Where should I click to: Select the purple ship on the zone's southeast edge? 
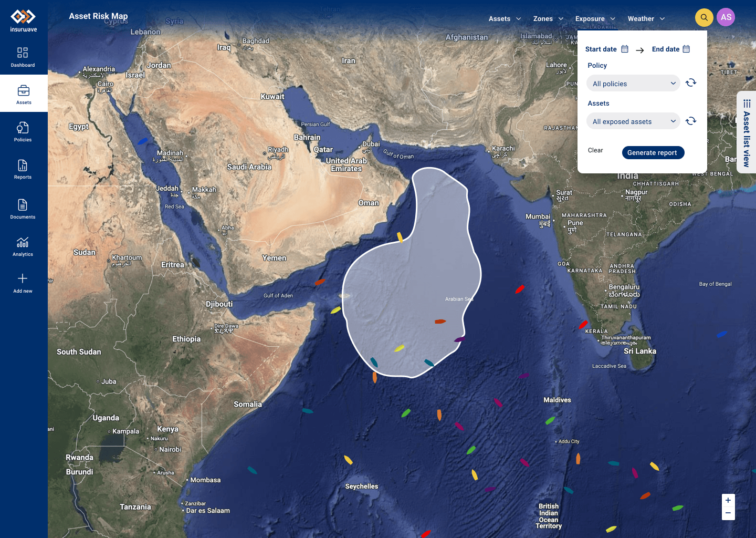point(459,339)
